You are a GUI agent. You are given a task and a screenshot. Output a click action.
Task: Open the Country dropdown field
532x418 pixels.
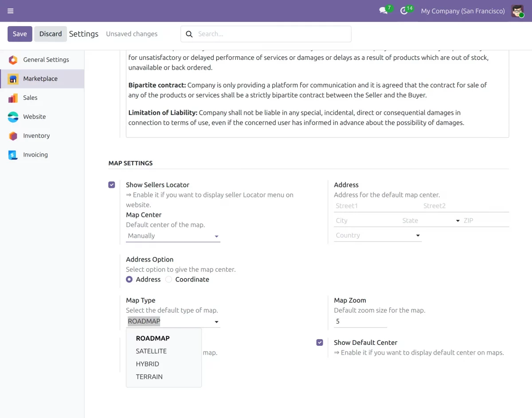click(378, 235)
